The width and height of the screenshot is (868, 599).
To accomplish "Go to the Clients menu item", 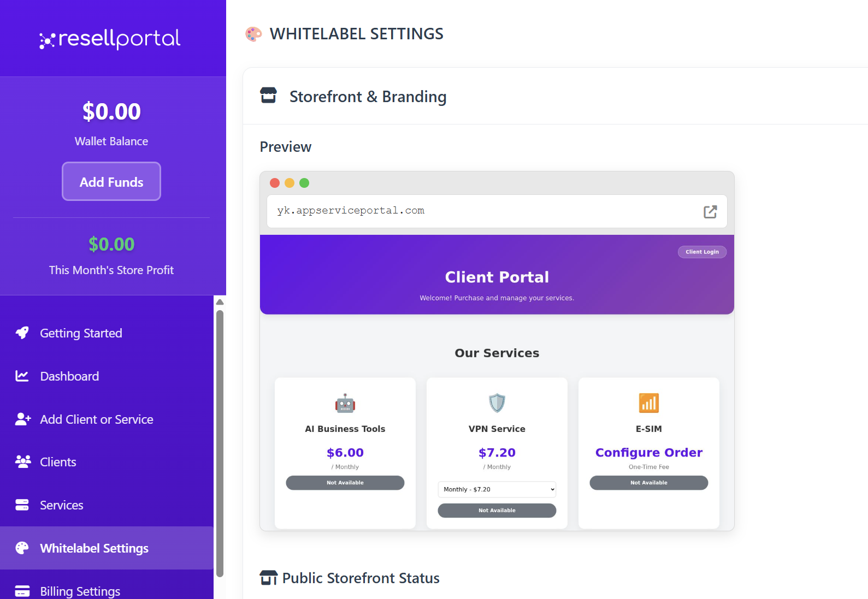I will pos(58,462).
